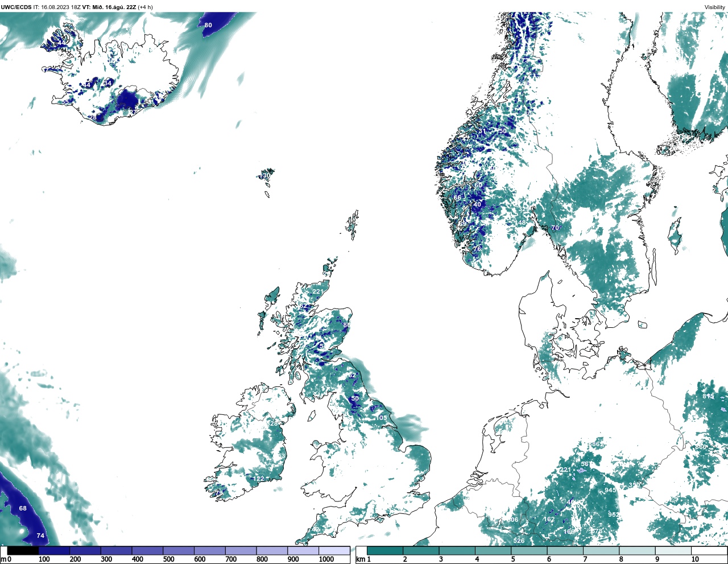Click the "10" tick label in km legend
This screenshot has height=564, width=728.
(695, 559)
